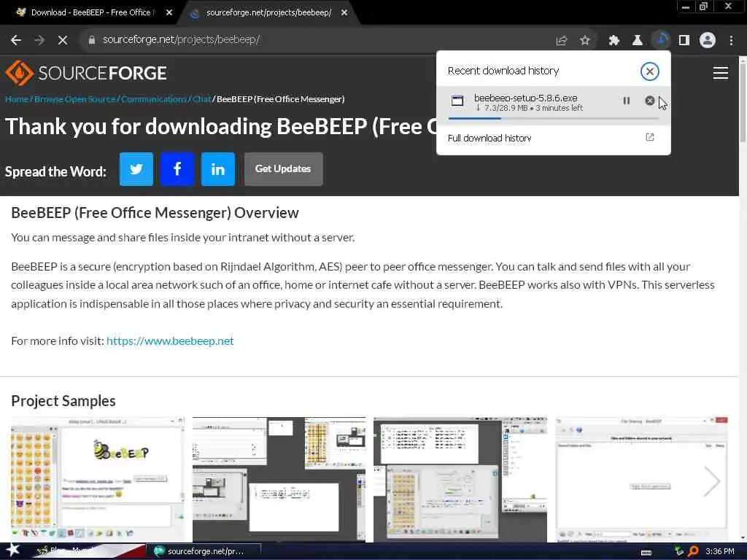Viewport: 747px width, 560px height.
Task: Open full download history in new tab
Action: pyautogui.click(x=650, y=137)
